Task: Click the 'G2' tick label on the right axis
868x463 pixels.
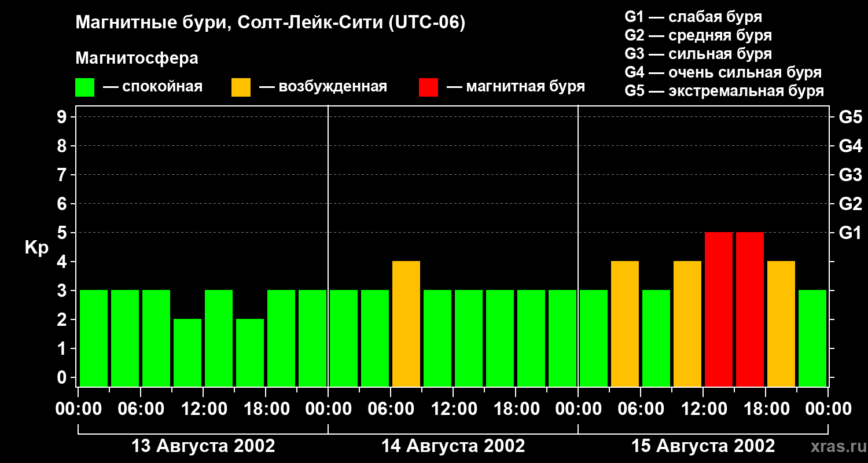Action: 851,204
